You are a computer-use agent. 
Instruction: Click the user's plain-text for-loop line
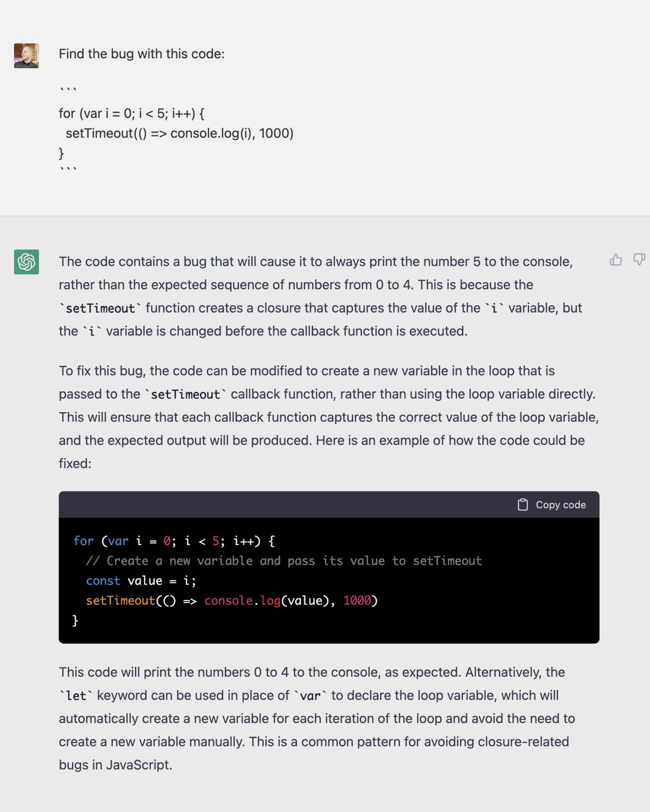pos(131,113)
